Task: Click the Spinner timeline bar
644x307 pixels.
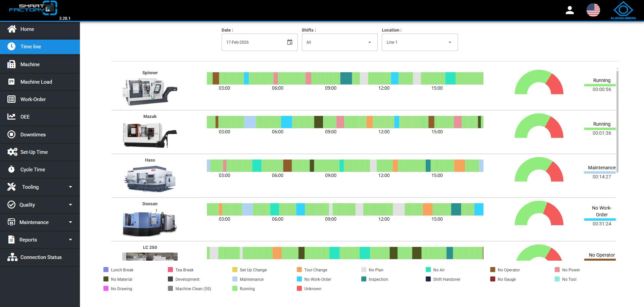Action: pyautogui.click(x=345, y=78)
